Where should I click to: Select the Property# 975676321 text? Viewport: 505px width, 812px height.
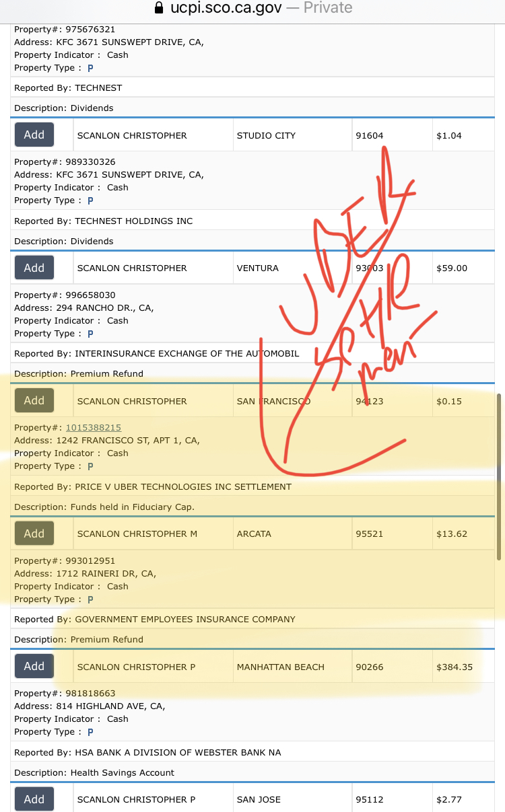tap(65, 29)
